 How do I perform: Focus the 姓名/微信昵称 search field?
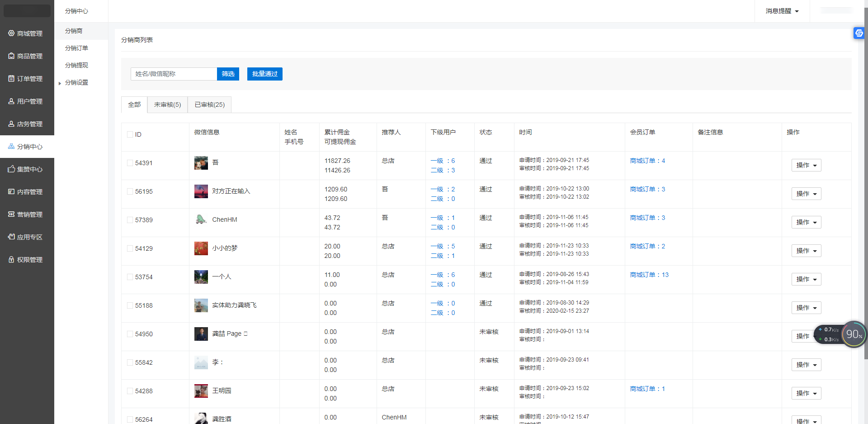174,74
